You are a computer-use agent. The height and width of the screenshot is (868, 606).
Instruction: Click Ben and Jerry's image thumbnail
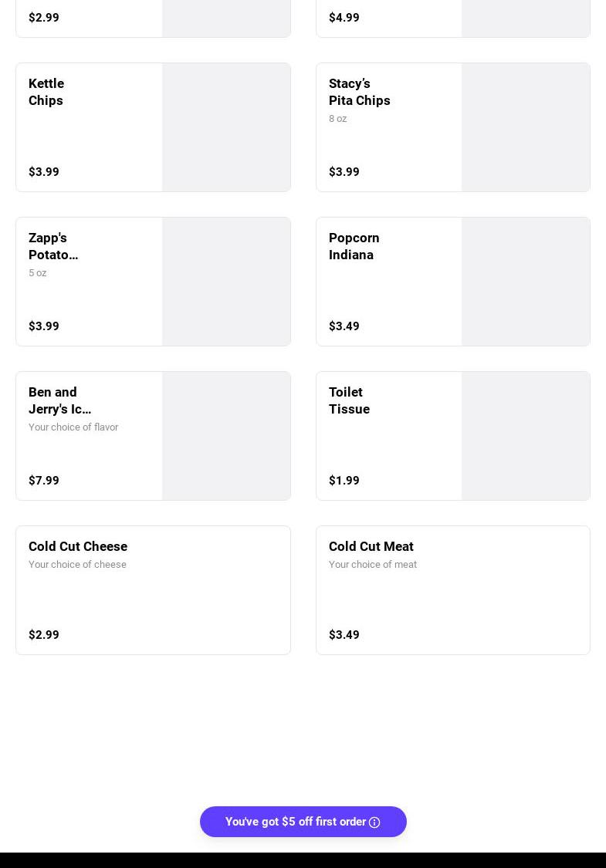click(x=226, y=436)
